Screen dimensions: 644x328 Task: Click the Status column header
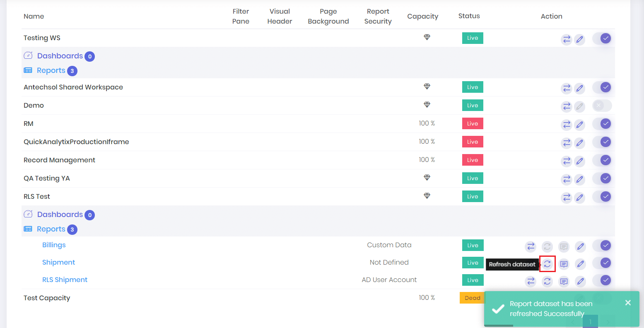pos(469,16)
